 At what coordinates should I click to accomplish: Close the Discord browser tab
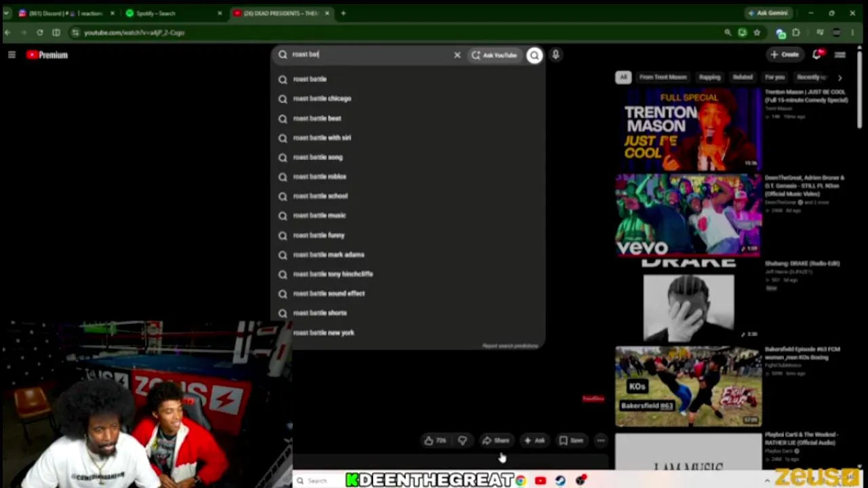point(113,13)
